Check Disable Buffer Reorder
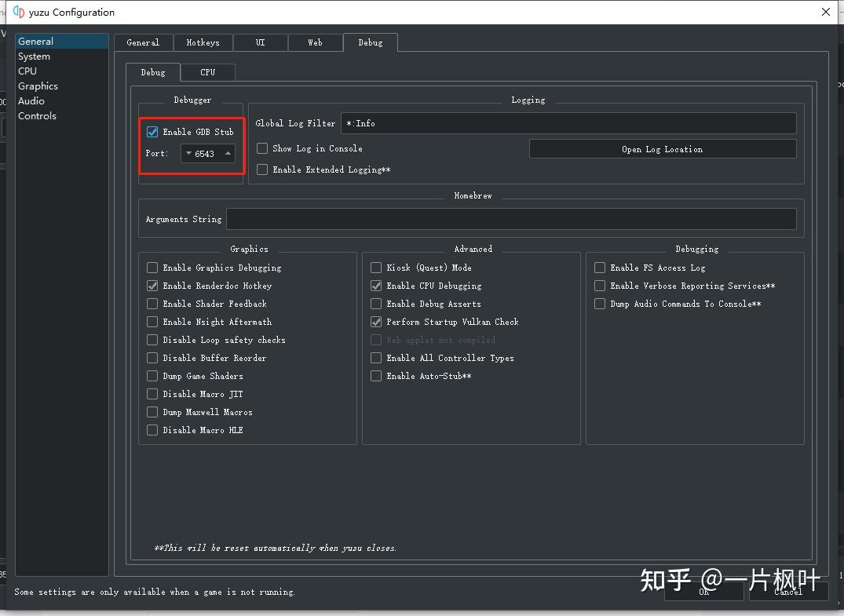Screen dimensions: 844x616 coord(152,358)
